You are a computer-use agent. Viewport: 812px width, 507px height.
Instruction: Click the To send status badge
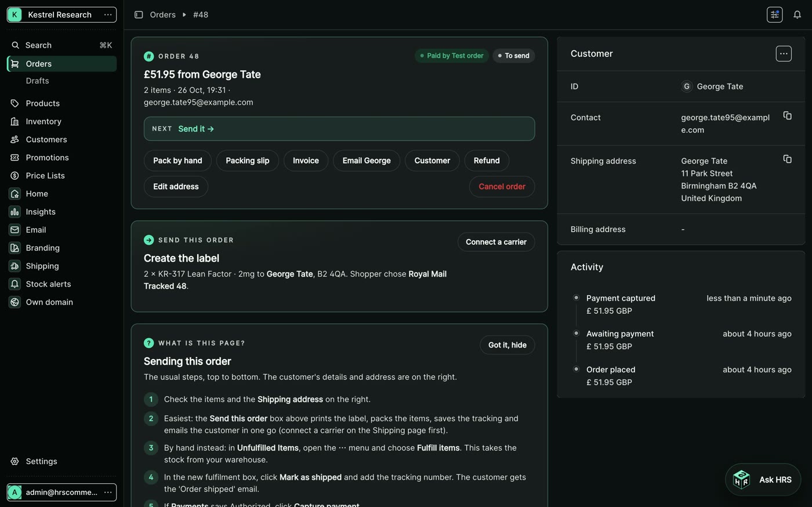coord(513,56)
